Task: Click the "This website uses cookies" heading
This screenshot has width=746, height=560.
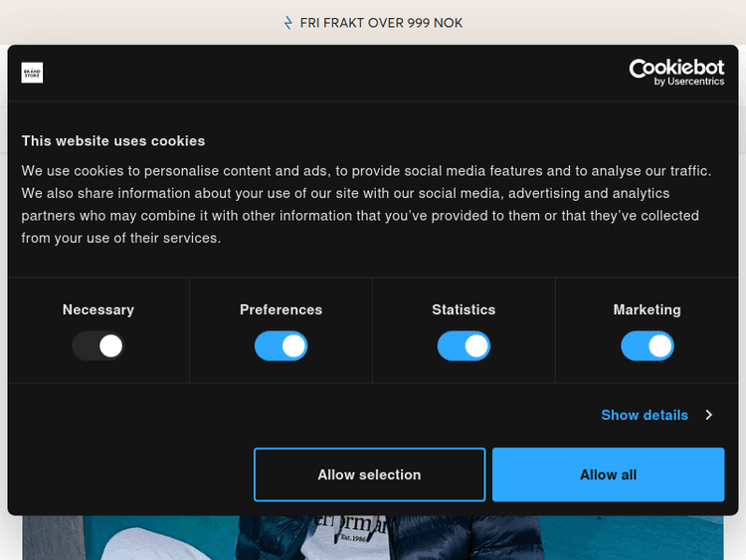Action: tap(113, 141)
